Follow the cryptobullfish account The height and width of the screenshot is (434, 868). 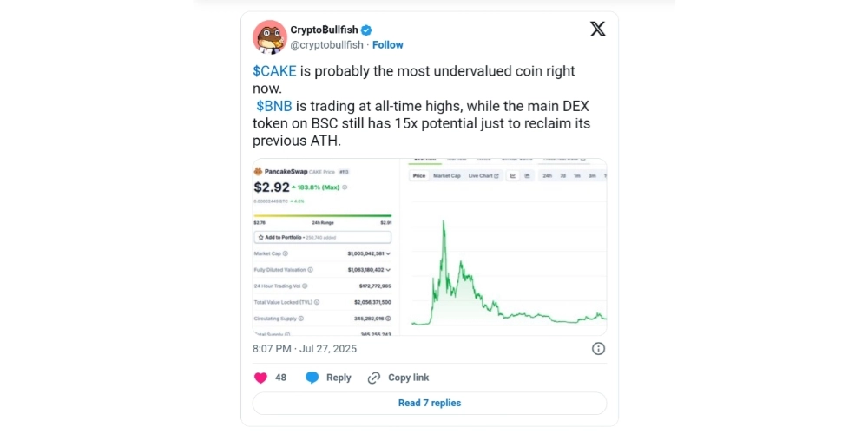(x=388, y=45)
